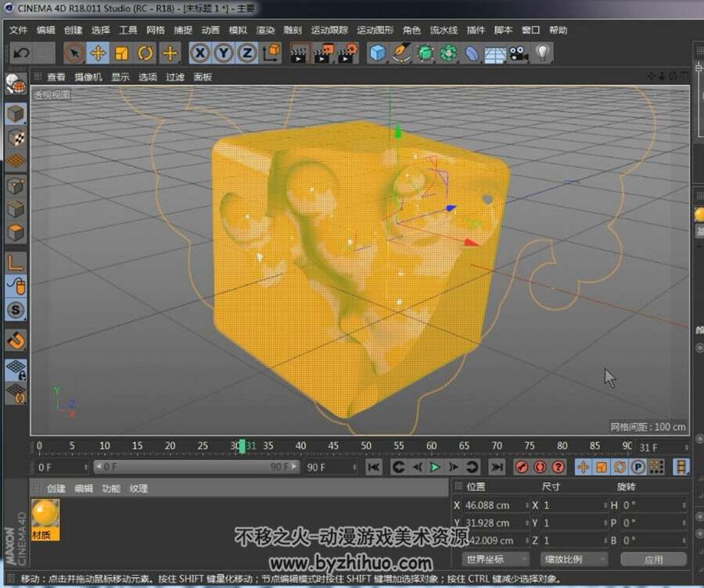Add a Light object

pyautogui.click(x=543, y=53)
